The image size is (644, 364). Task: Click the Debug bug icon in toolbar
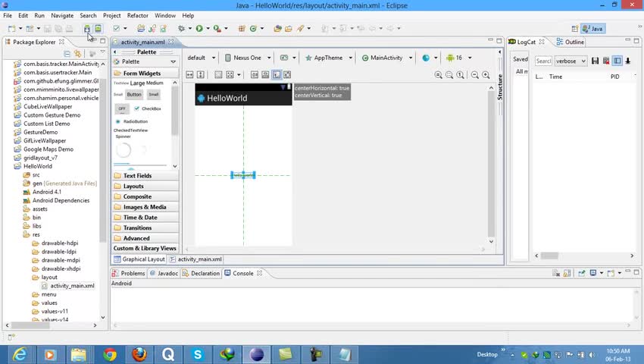point(181,28)
